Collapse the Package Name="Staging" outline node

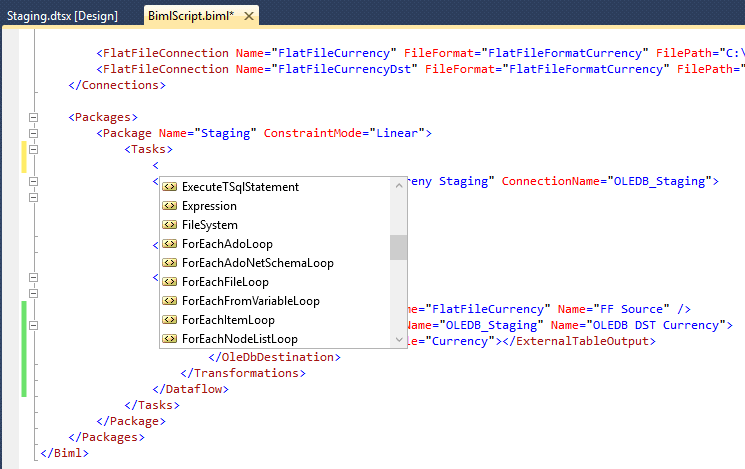click(x=33, y=133)
